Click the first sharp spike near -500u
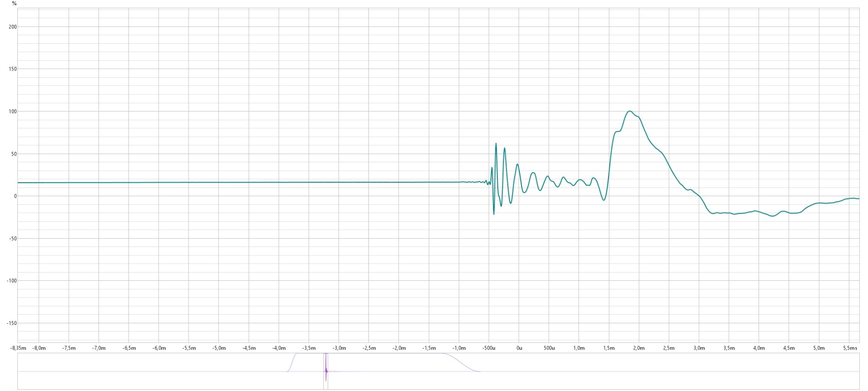Screen dimensions: 868x391 (x=496, y=144)
